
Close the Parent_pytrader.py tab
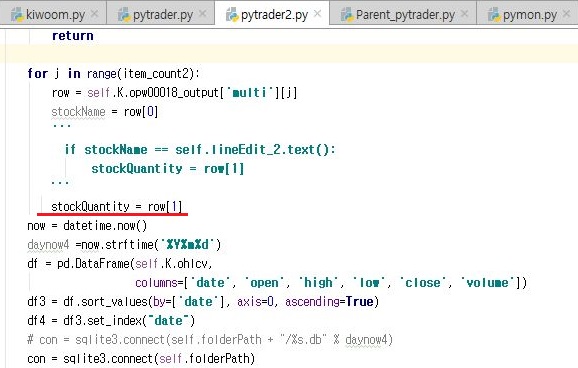pos(464,14)
